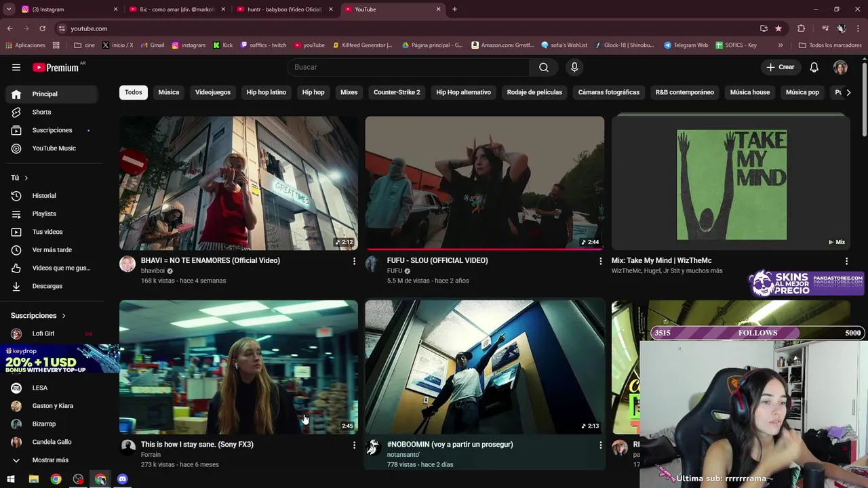Open tab search dropdown in browser

coord(9,9)
